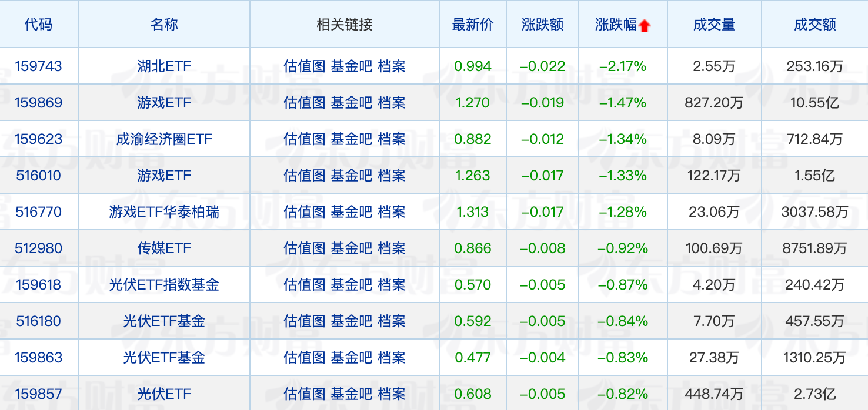Open 光伏ETF 估值图 in last row
868x410 pixels.
(304, 394)
